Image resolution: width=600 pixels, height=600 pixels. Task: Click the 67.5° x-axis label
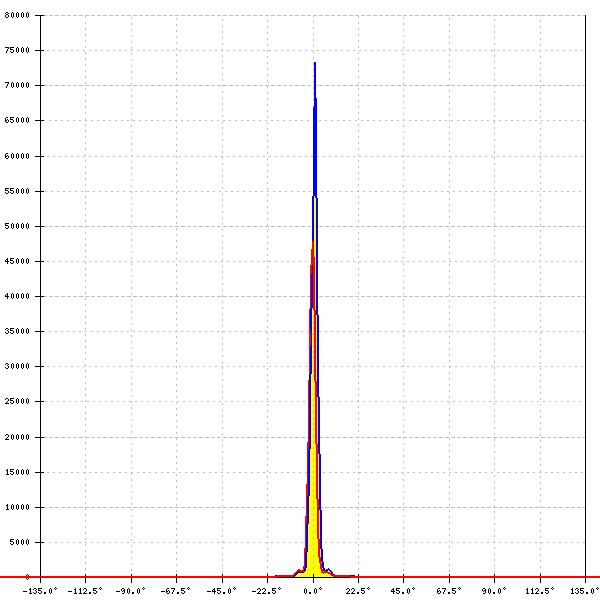pos(449,591)
